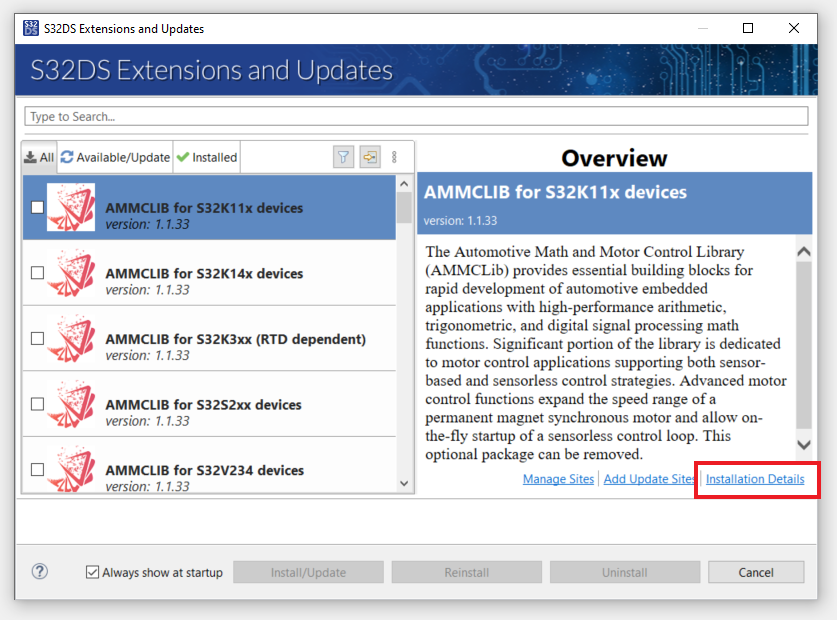Open the Installation Details link
Screen dimensions: 837x620
(755, 479)
